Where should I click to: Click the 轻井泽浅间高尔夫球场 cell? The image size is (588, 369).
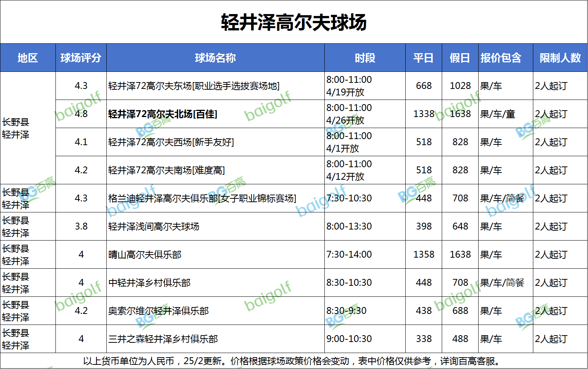154,226
